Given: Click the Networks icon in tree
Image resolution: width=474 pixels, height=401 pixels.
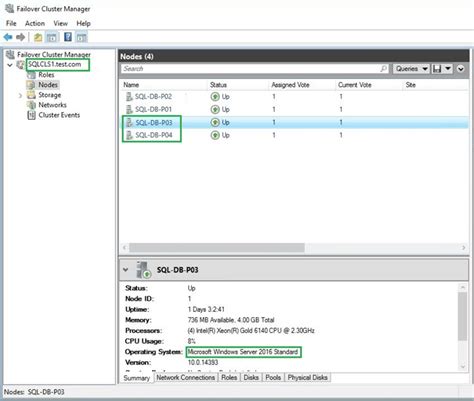Looking at the screenshot, I should pyautogui.click(x=31, y=105).
